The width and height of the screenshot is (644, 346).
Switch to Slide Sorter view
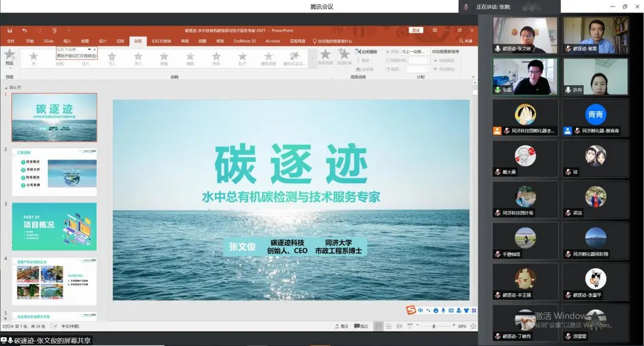[389, 326]
